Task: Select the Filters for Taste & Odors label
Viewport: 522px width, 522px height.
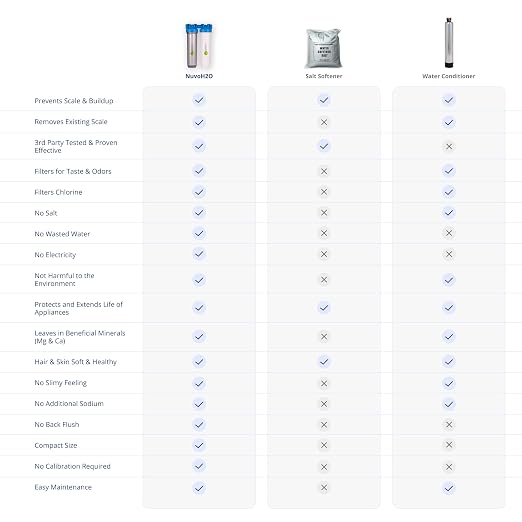Action: point(73,171)
